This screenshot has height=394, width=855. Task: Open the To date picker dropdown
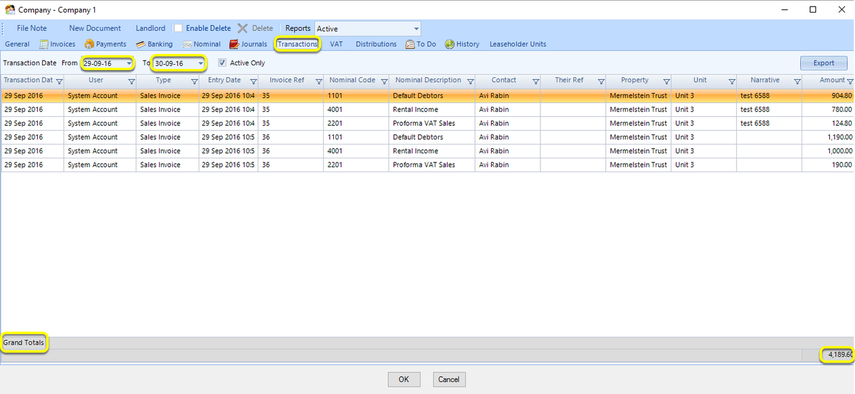[201, 63]
